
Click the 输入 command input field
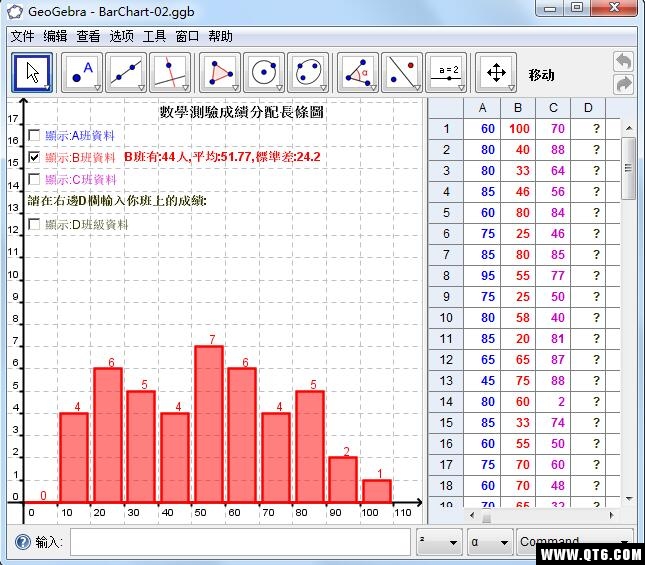coord(240,542)
